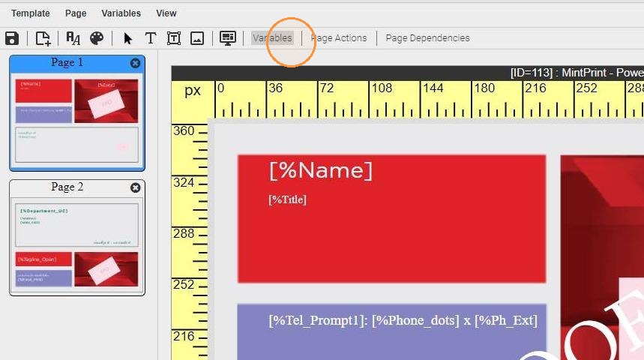
Task: Open the font styles icon
Action: [x=73, y=38]
